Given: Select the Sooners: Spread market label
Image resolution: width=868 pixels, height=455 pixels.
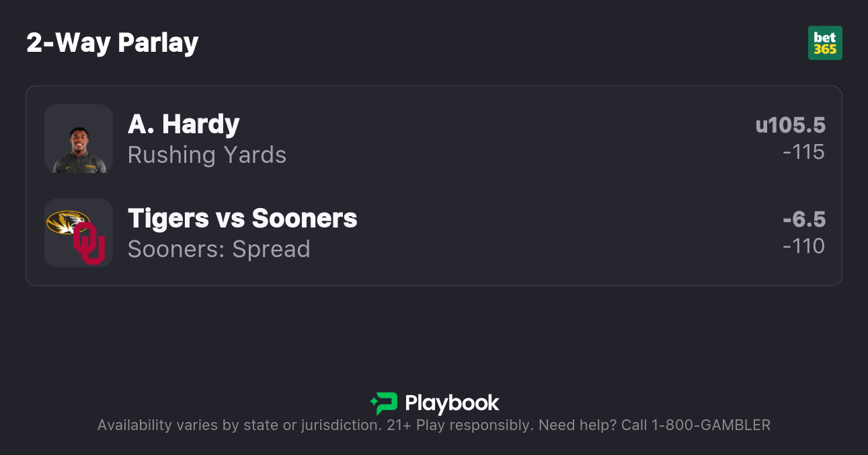Looking at the screenshot, I should (x=219, y=249).
